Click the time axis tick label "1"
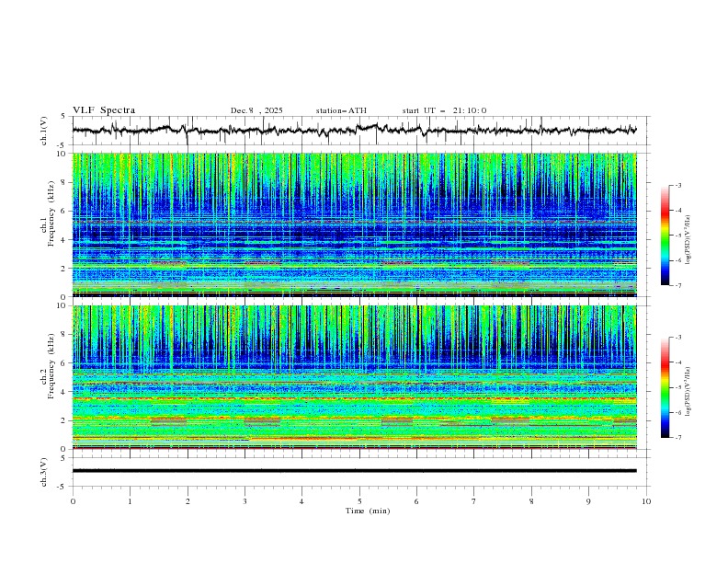728x563 pixels. pyautogui.click(x=130, y=501)
